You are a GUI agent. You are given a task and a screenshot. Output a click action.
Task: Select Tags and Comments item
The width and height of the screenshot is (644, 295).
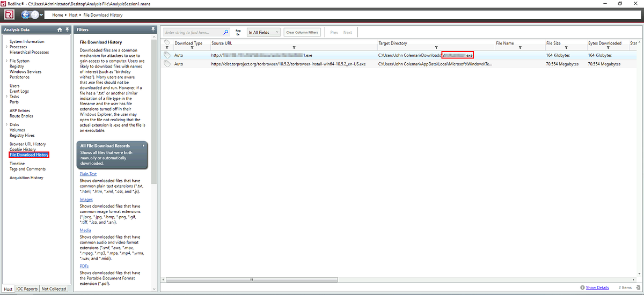27,169
